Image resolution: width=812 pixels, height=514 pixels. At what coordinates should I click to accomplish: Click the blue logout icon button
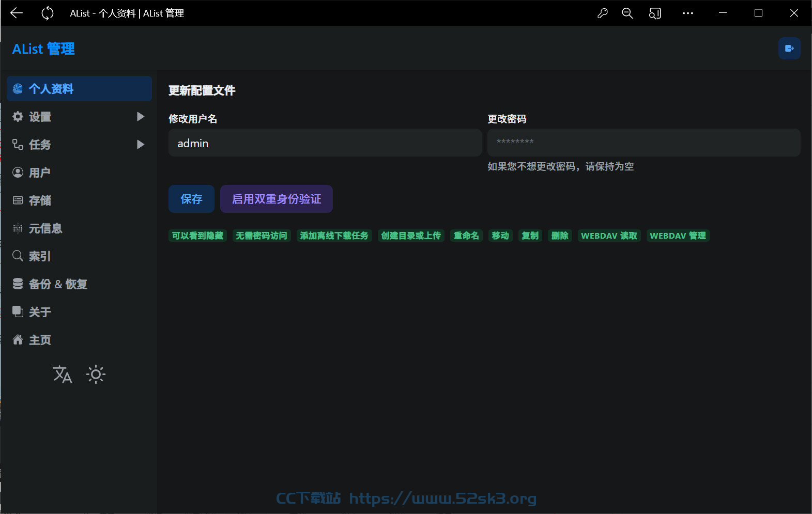click(789, 49)
